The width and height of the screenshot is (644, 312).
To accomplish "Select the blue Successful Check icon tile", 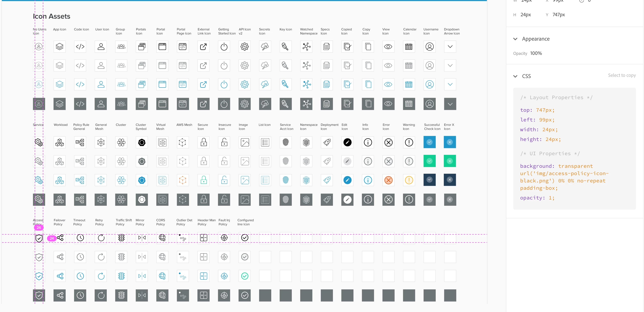I will pos(429,142).
